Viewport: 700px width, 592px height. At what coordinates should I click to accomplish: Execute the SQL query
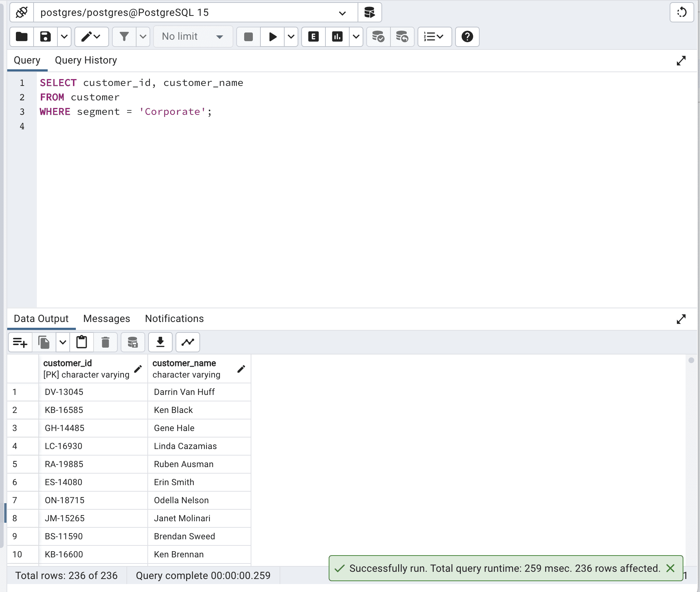[273, 36]
